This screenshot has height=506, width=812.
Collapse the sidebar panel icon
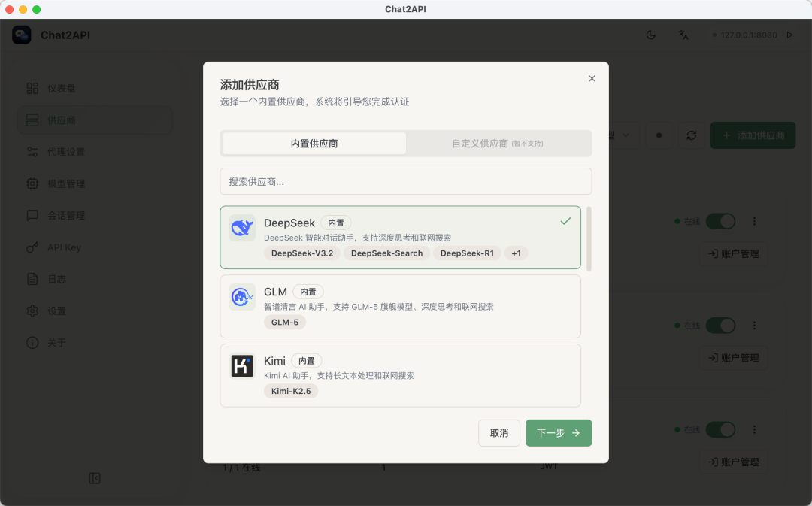[95, 478]
